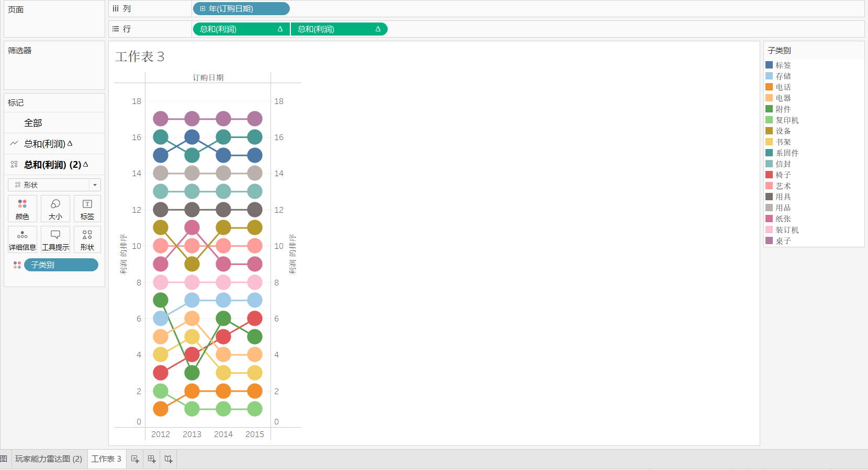Click the 附件 legend color swatch

click(x=769, y=109)
